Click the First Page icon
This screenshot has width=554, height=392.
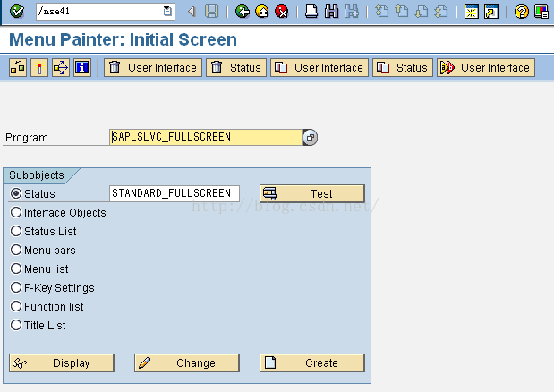(381, 12)
